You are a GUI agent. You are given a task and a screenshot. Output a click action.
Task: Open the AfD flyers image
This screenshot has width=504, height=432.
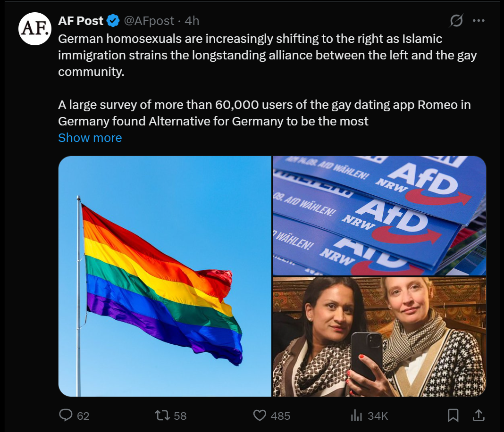tap(379, 215)
